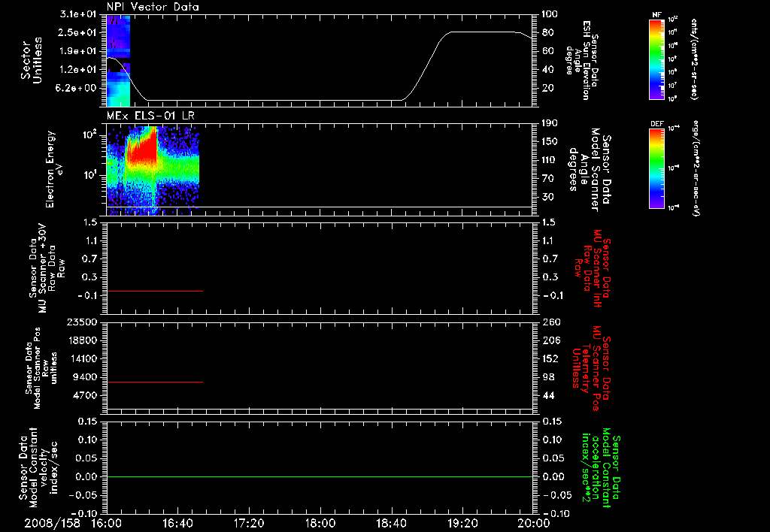The image size is (770, 532).
Task: Click the 206 telemetry axis tick label
Action: point(550,340)
